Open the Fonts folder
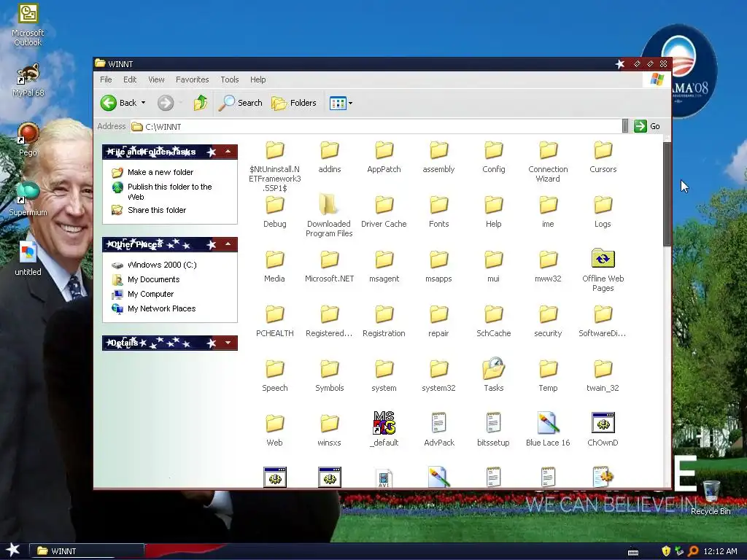Viewport: 747px width, 560px height. pyautogui.click(x=438, y=212)
